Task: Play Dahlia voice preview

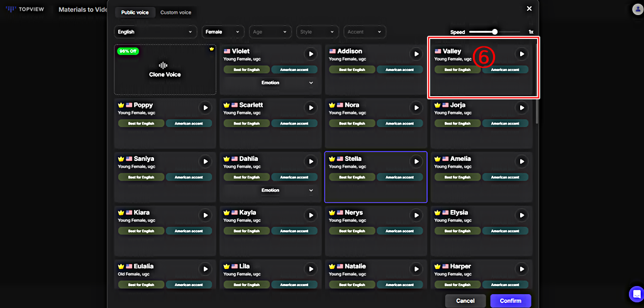Action: [311, 162]
